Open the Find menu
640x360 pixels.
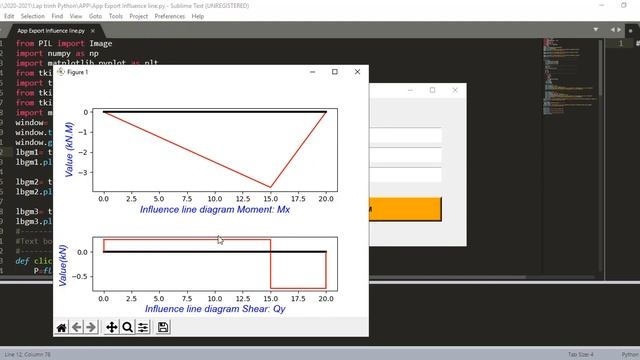(x=57, y=16)
